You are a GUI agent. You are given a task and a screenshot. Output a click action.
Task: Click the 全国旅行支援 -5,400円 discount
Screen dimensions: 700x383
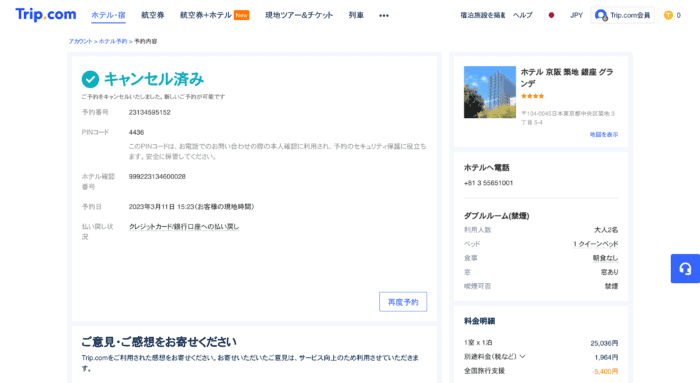tap(541, 371)
